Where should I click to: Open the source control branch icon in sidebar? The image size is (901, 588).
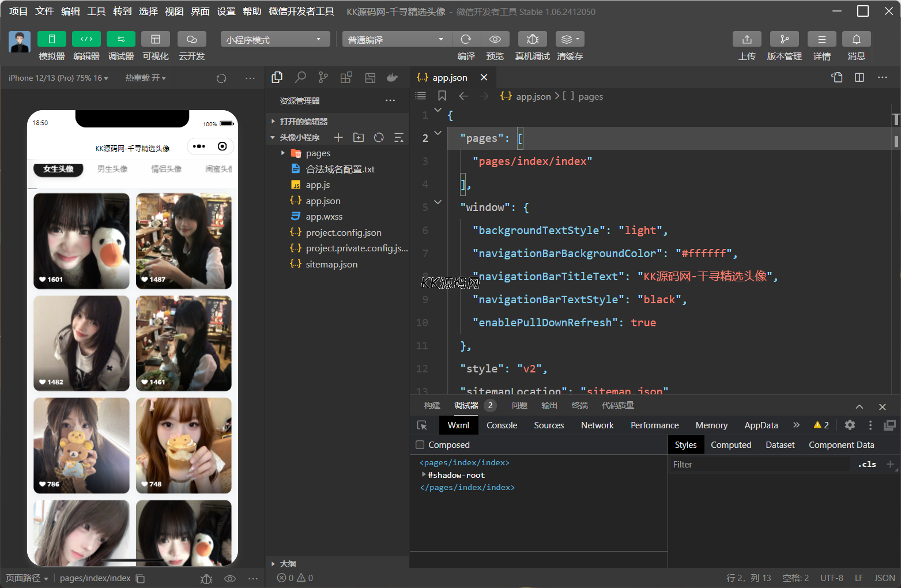tap(323, 78)
